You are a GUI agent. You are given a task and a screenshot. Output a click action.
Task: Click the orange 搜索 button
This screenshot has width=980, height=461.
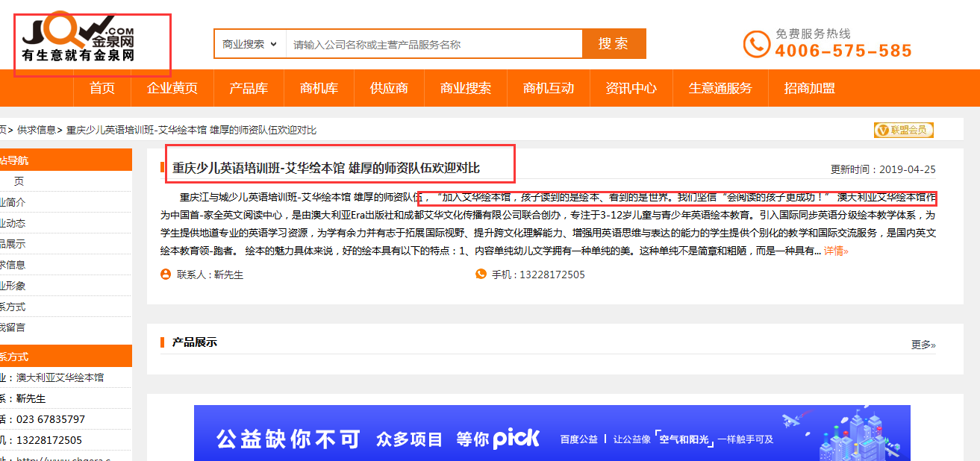(614, 43)
